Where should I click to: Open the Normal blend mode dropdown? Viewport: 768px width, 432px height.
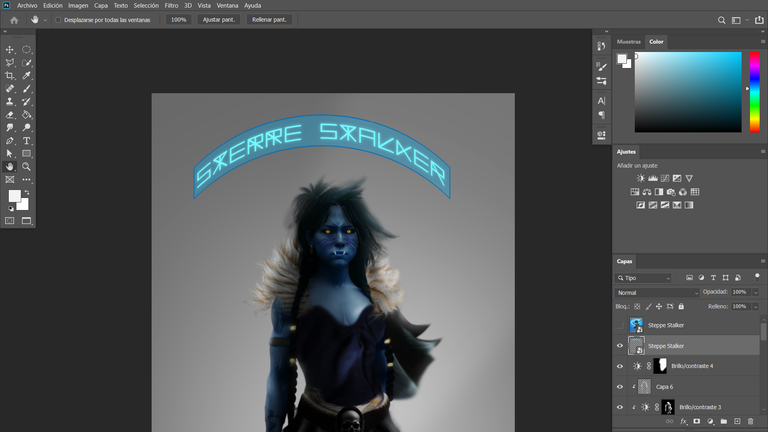click(x=657, y=292)
